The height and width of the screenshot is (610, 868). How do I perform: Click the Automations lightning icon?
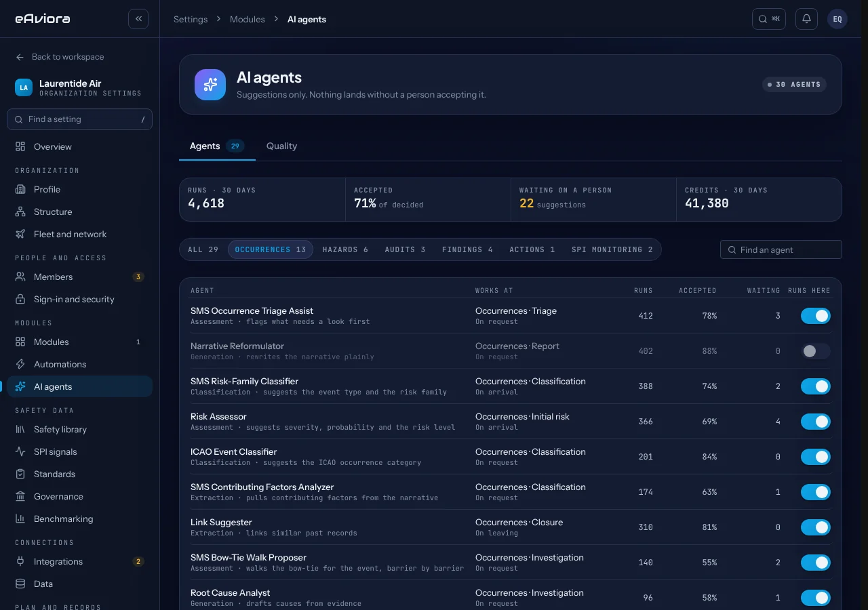[20, 364]
